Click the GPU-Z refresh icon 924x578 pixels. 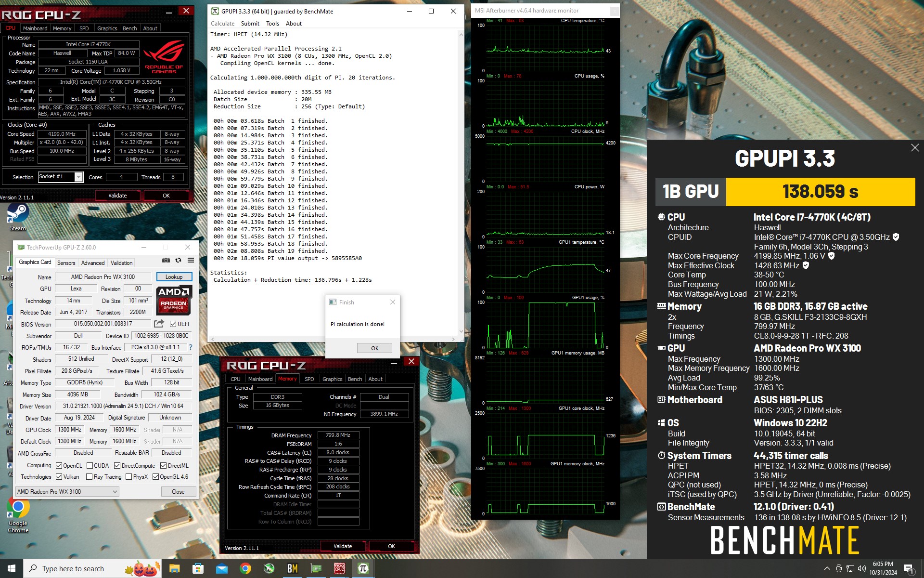(179, 260)
